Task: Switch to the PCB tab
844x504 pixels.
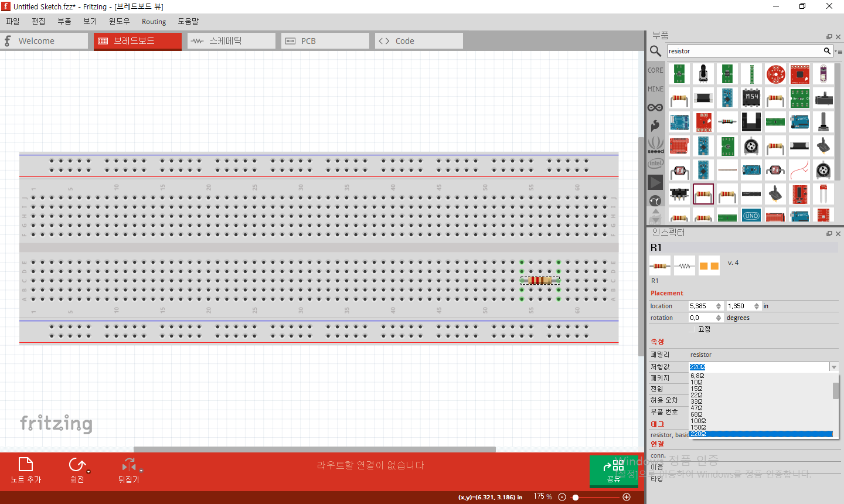Action: click(325, 40)
